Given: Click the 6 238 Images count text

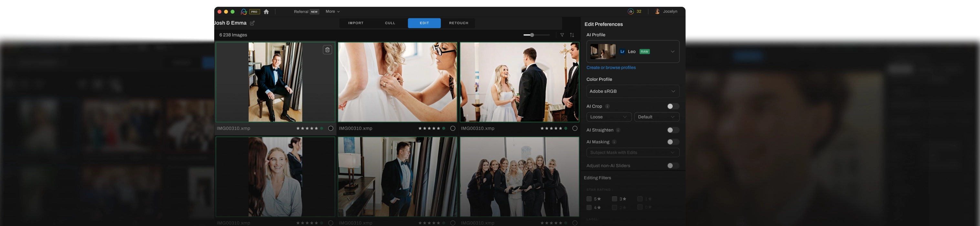Looking at the screenshot, I should point(233,35).
